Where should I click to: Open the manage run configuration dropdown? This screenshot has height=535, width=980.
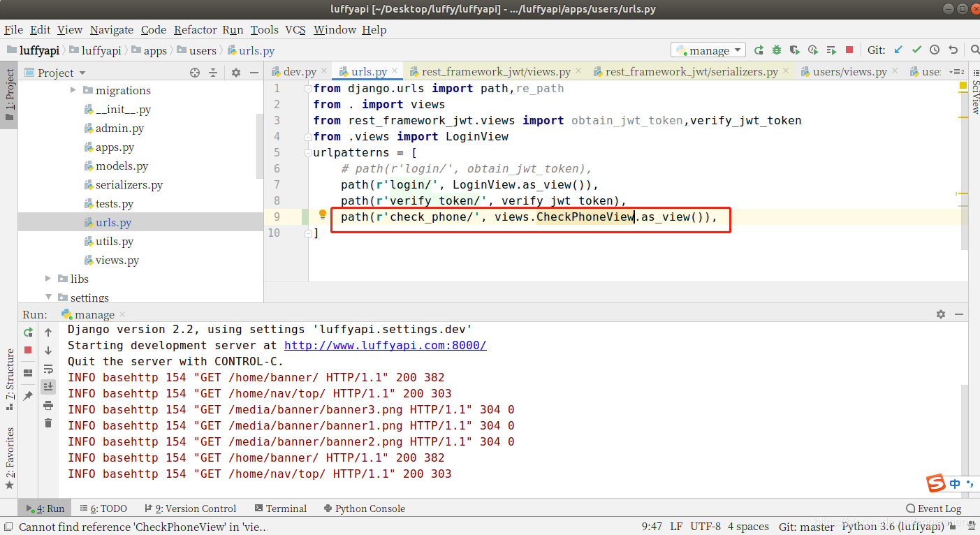pyautogui.click(x=708, y=50)
